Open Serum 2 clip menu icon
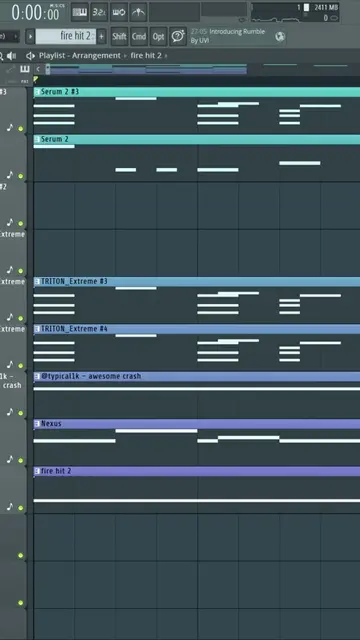This screenshot has height=640, width=360. [x=37, y=139]
